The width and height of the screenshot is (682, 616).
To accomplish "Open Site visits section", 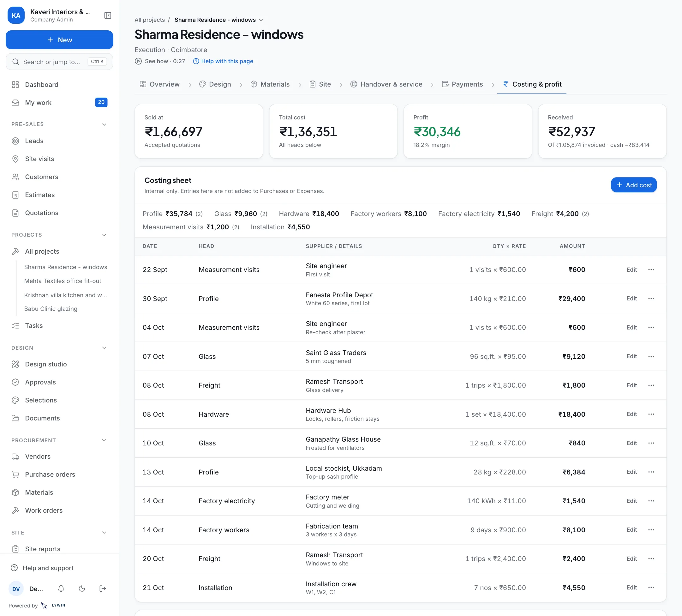I will [x=59, y=159].
